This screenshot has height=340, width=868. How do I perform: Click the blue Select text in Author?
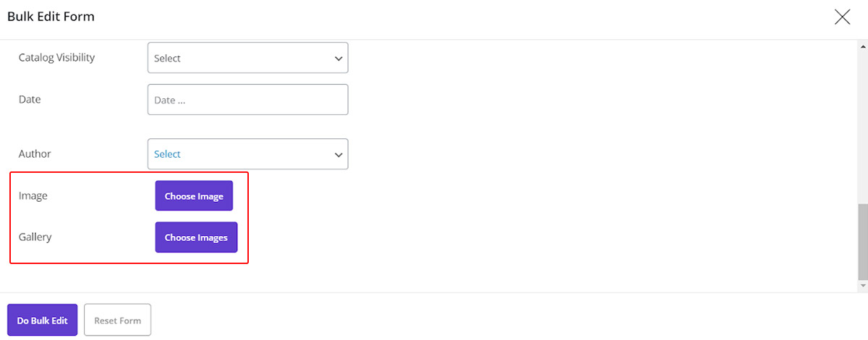point(167,154)
